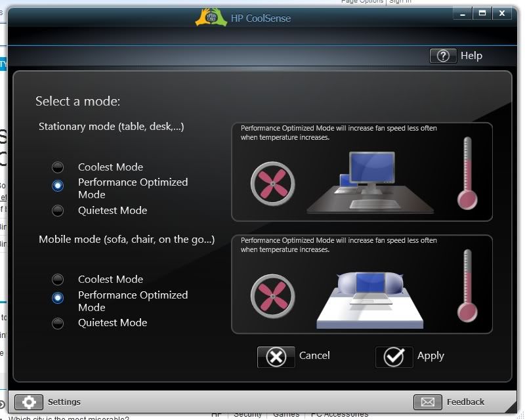
Task: Click 'Stationary mode (table, desk,...)' heading
Action: (x=111, y=127)
